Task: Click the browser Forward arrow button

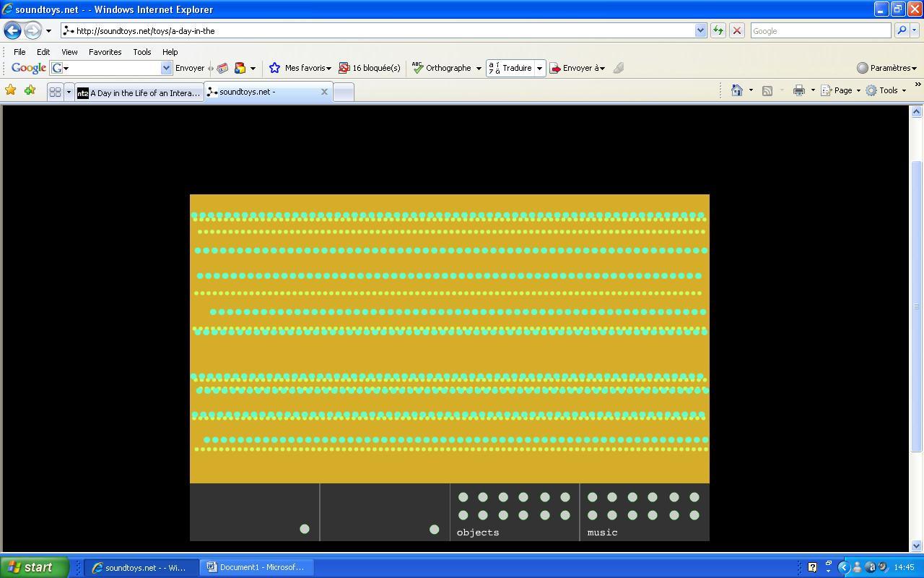Action: point(32,30)
